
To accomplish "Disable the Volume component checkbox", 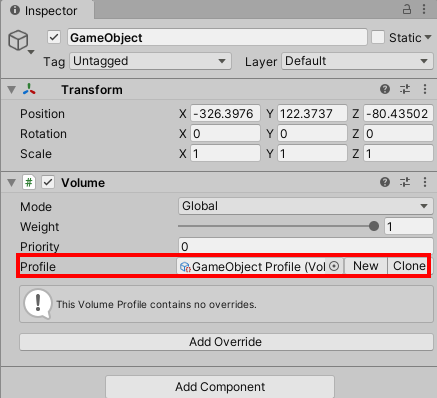I will pos(48,182).
